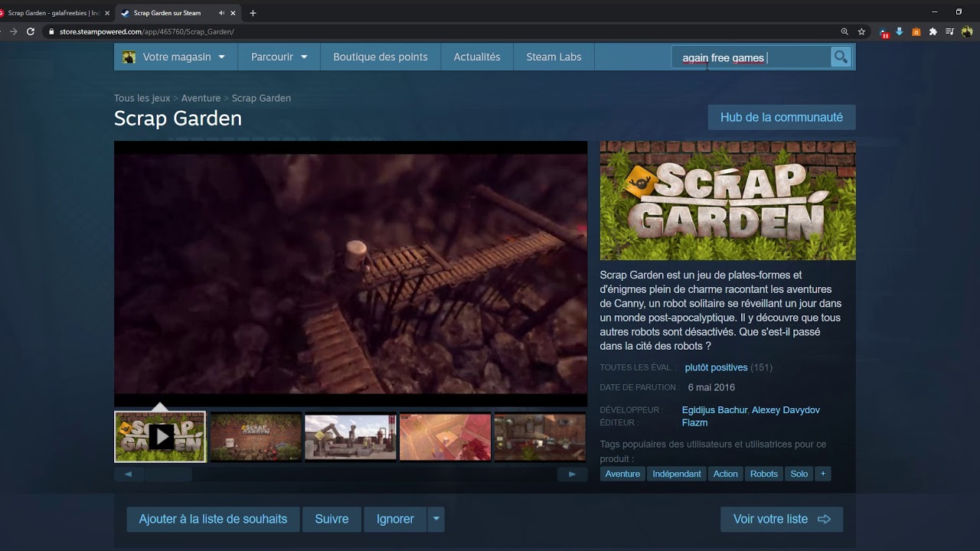Select the Action tag
This screenshot has height=551, width=980.
[x=726, y=474]
